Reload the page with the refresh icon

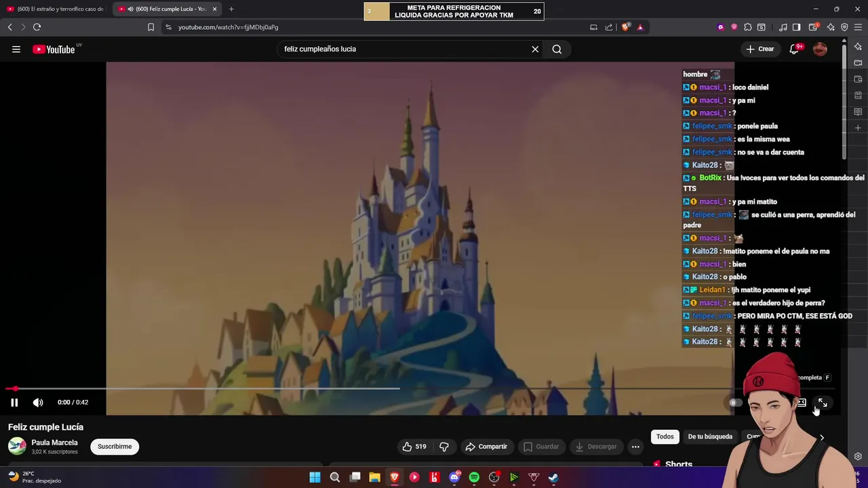(x=37, y=27)
